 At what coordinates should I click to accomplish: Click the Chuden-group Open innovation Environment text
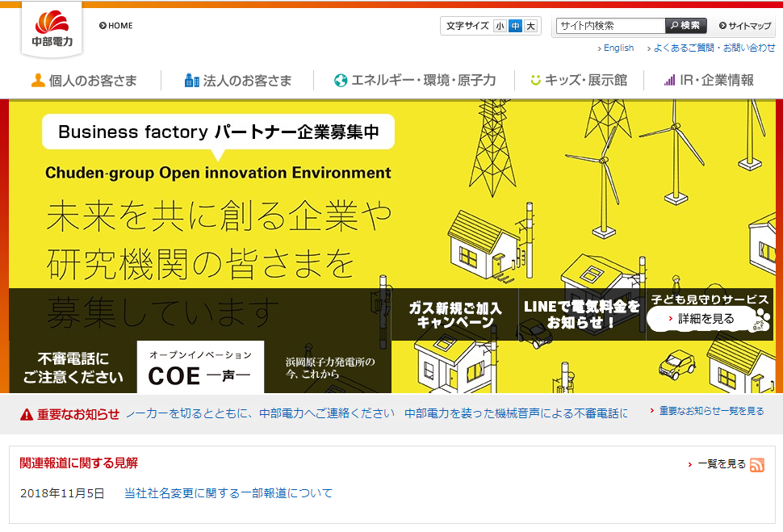click(x=218, y=173)
